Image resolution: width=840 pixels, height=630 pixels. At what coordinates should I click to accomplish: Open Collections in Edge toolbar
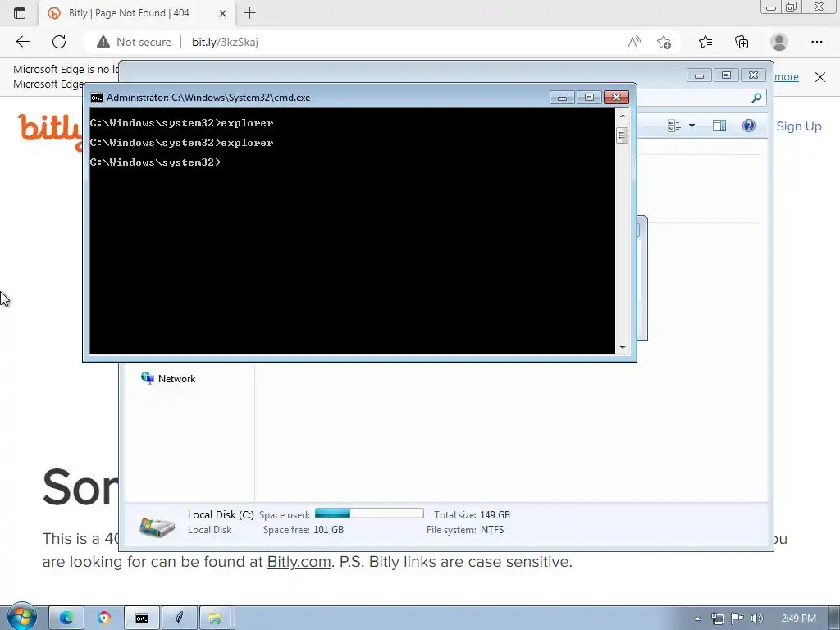742,42
